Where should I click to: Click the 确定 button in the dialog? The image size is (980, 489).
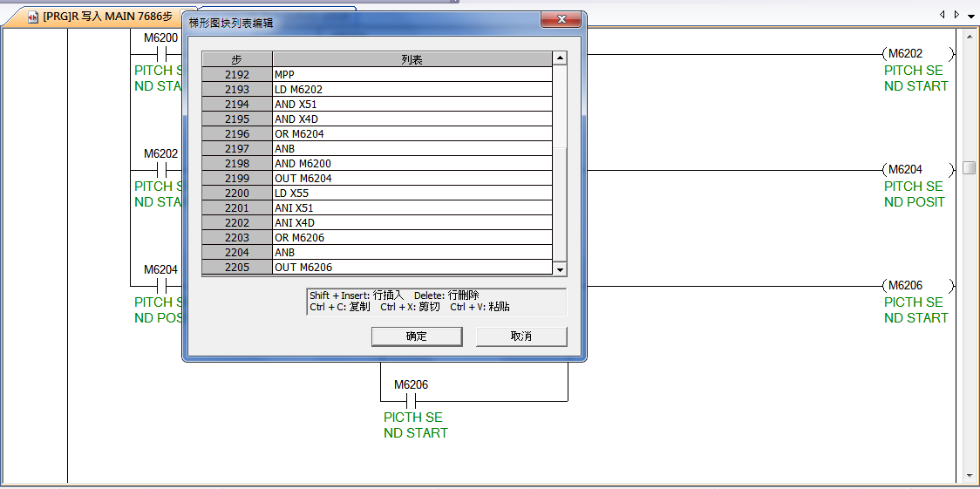pyautogui.click(x=417, y=336)
